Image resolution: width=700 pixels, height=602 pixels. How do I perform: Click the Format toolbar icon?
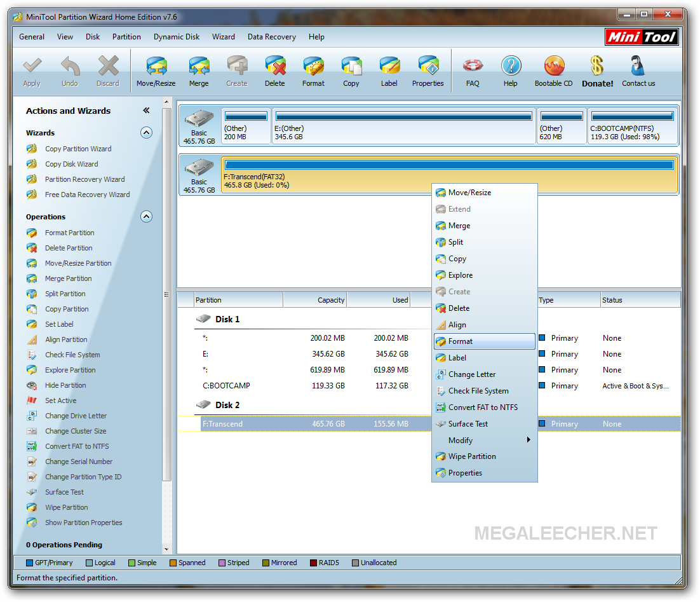(x=313, y=66)
